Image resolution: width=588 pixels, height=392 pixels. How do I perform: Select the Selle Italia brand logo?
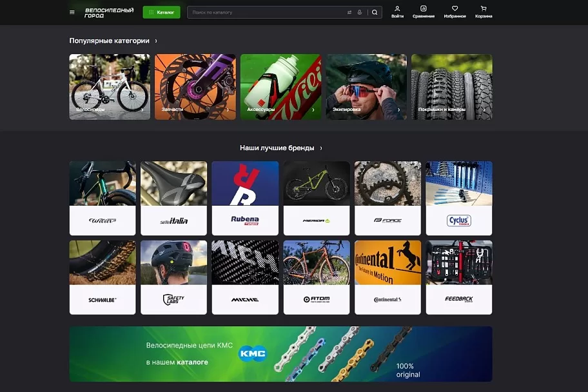(x=173, y=220)
